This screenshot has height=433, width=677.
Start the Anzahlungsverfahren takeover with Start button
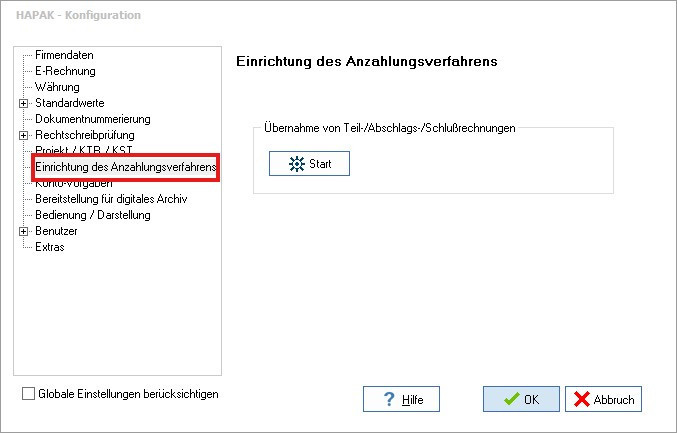click(309, 164)
